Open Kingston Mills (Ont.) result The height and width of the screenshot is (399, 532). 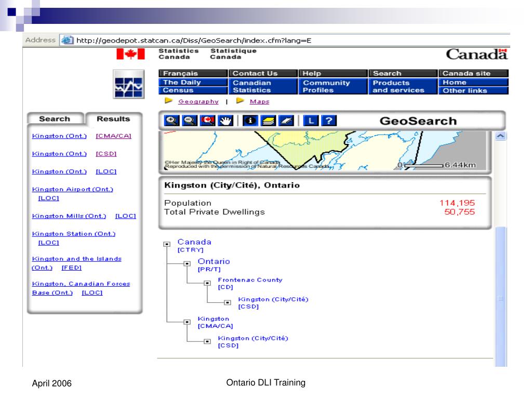coord(69,216)
